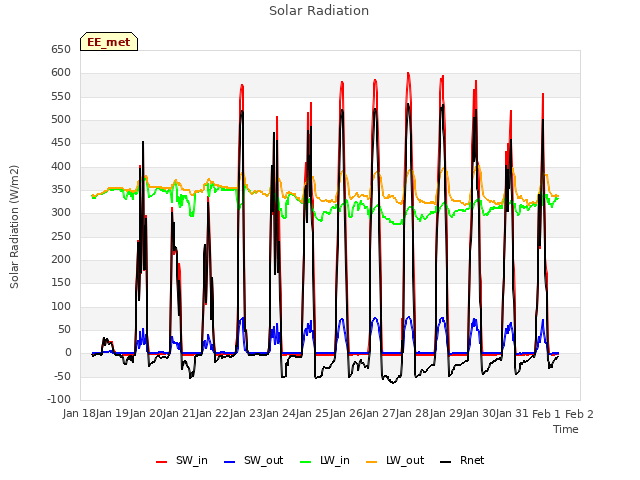Screen dimensions: 640x480
Task: Click the orange LW_out legend swatch
Action: [371, 462]
